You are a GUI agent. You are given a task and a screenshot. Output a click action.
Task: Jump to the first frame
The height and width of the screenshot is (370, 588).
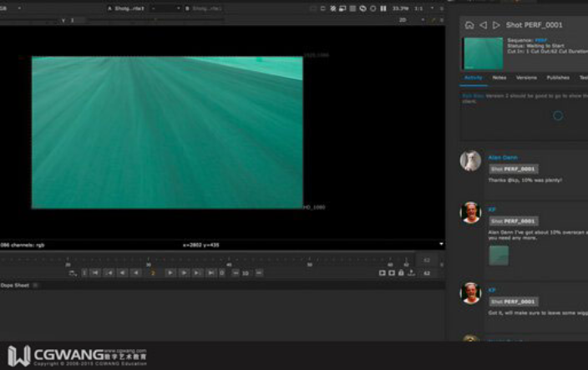click(95, 273)
